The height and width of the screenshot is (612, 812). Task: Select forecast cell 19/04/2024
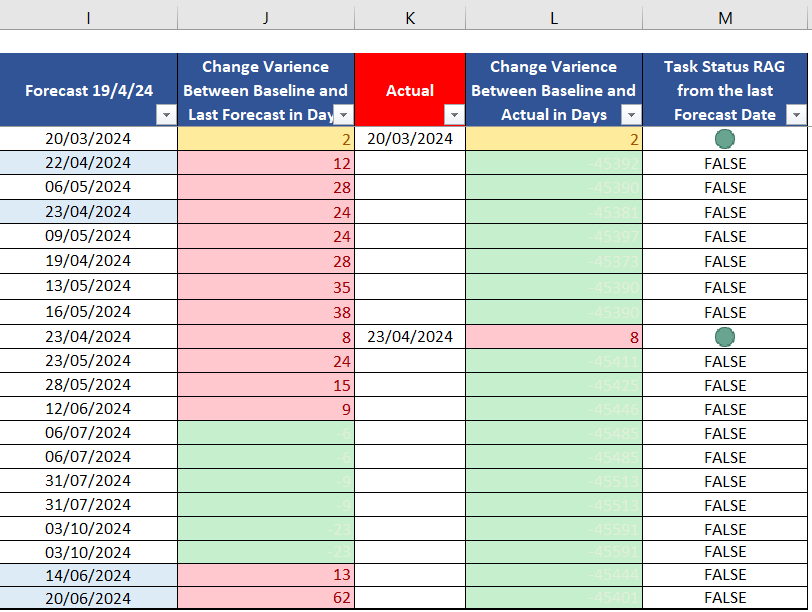coord(89,261)
